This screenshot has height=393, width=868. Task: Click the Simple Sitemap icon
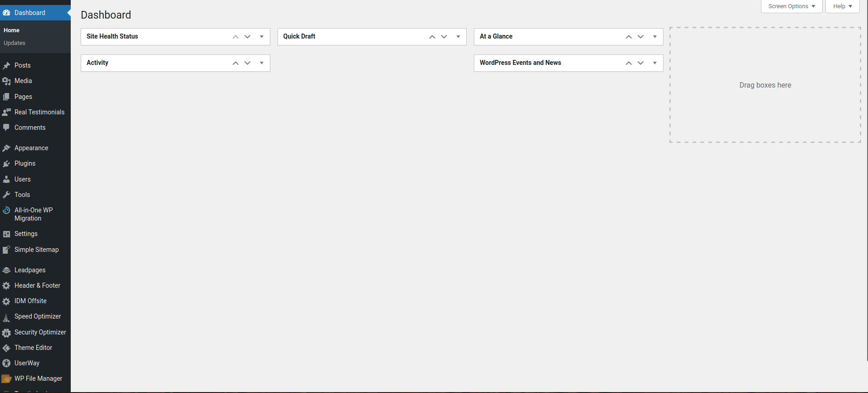point(6,250)
